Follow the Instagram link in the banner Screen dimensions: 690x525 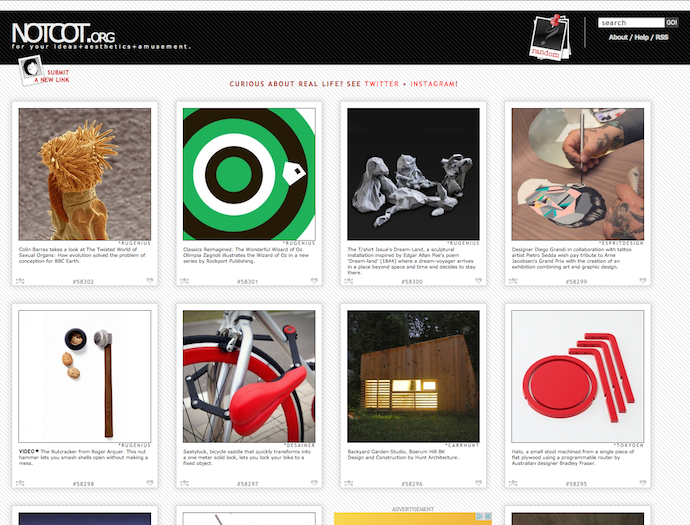tap(434, 84)
